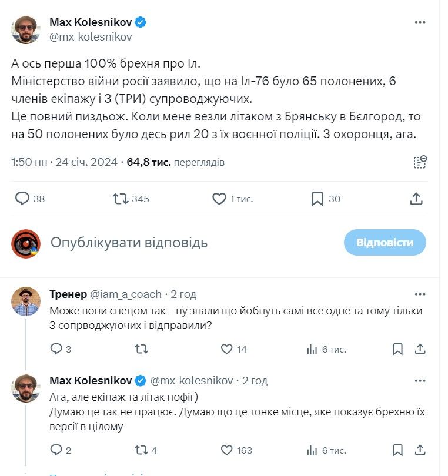This screenshot has width=448, height=476.
Task: Bookmark the main tweet with 30 saves
Action: point(317,199)
